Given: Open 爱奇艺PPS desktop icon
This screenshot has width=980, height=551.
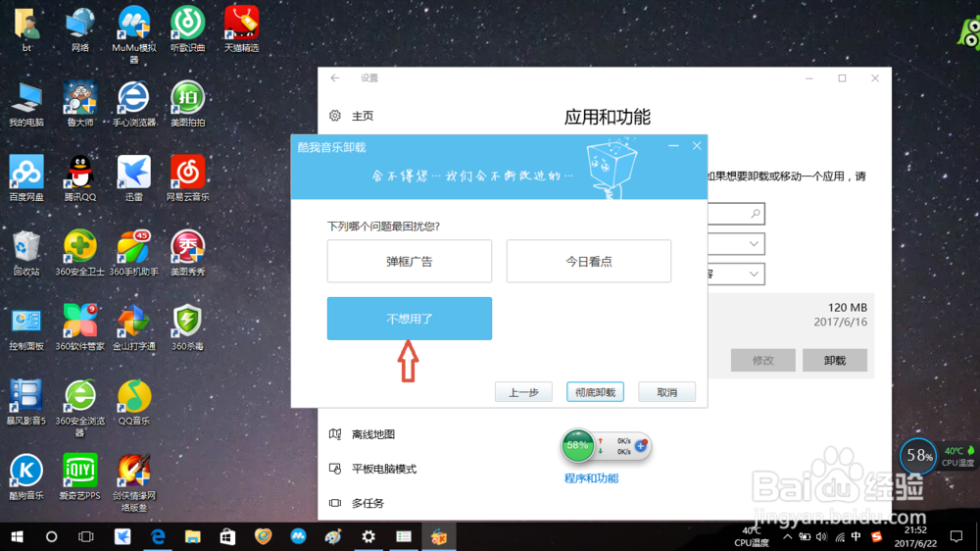Looking at the screenshot, I should [80, 476].
